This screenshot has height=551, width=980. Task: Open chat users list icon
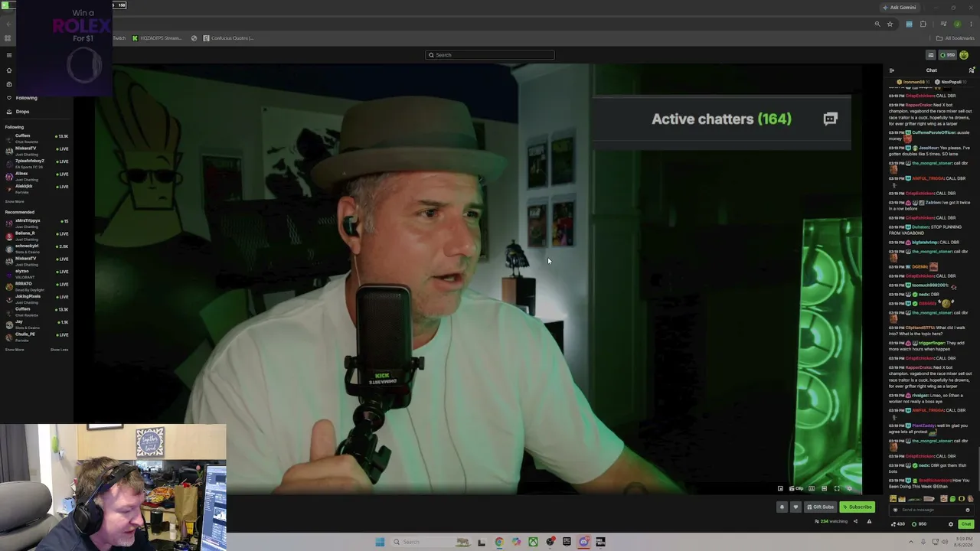pyautogui.click(x=972, y=70)
